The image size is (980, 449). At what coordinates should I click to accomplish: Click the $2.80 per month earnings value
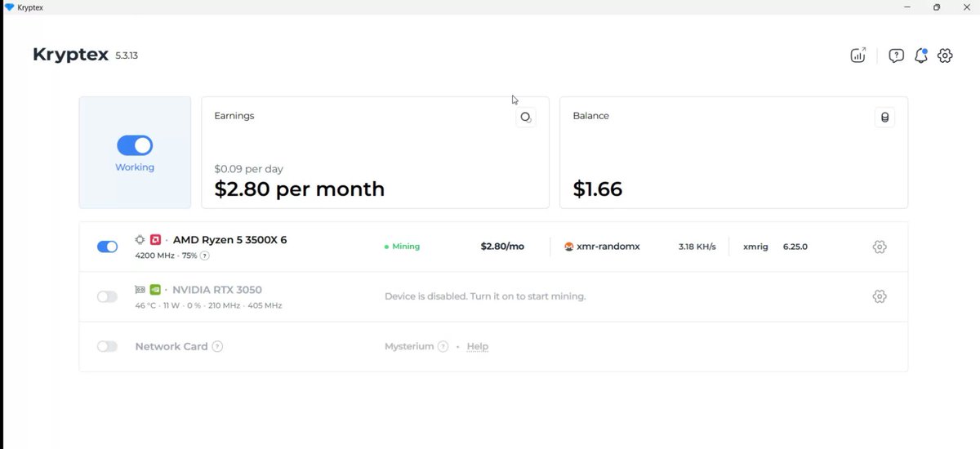pyautogui.click(x=299, y=189)
